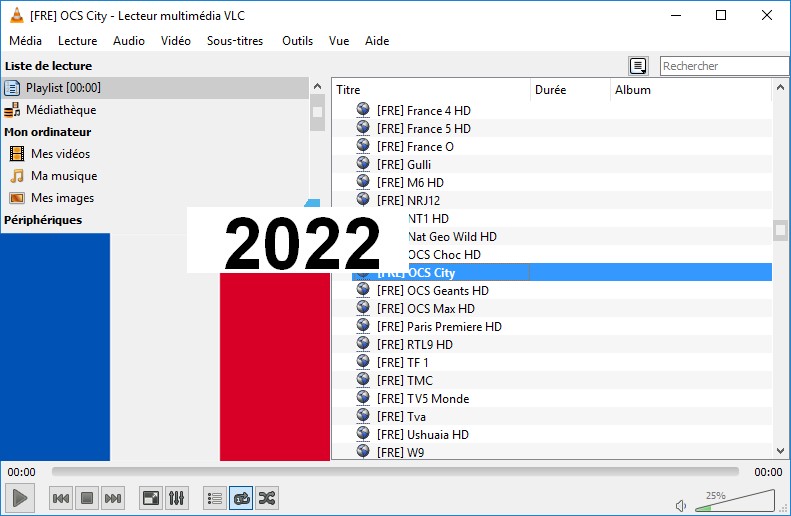
Task: Select NT1 HD channel row
Action: [590, 218]
